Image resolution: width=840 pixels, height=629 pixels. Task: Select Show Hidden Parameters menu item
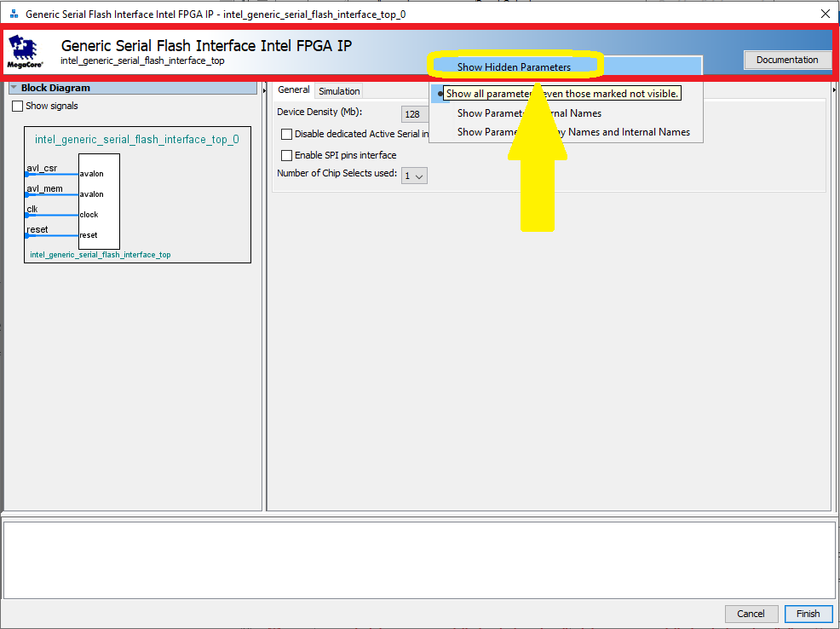tap(514, 67)
